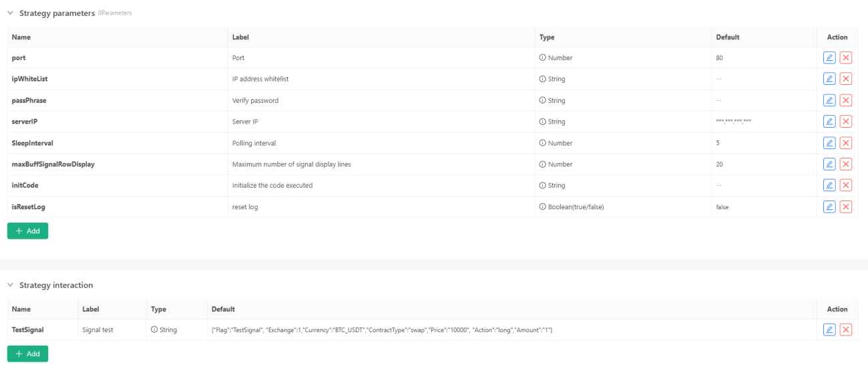
Task: Select the serverIP name cell
Action: pyautogui.click(x=118, y=122)
